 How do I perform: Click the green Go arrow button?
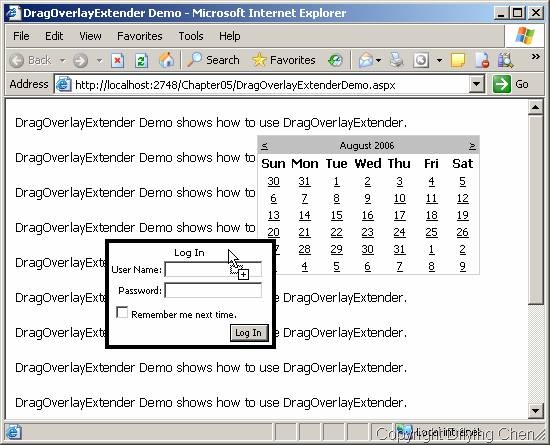pos(502,84)
